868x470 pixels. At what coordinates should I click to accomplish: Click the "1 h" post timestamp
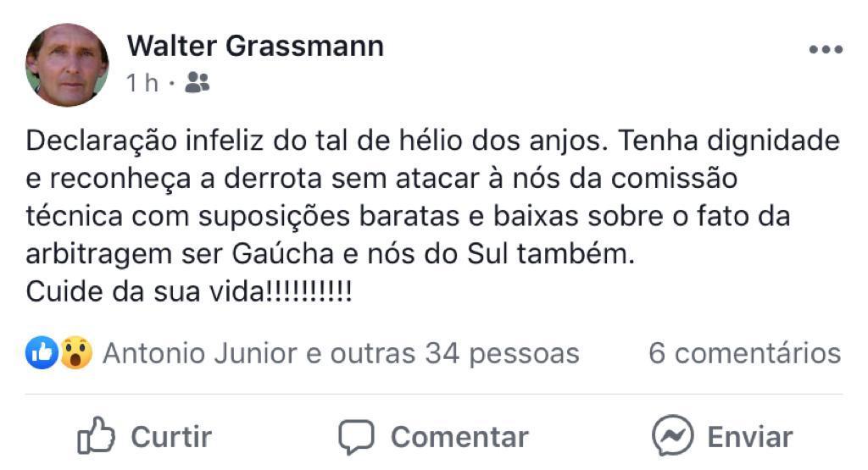click(x=142, y=83)
